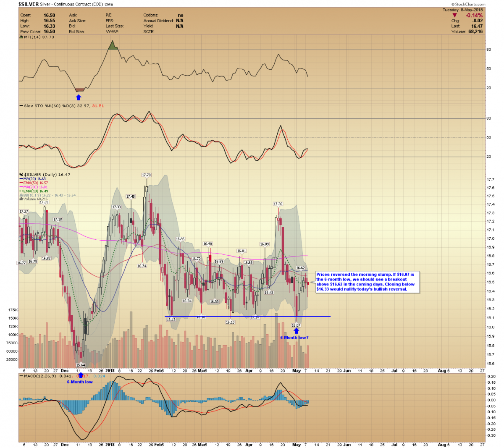Click the blue 'Prices reversed' annotation box

click(365, 282)
